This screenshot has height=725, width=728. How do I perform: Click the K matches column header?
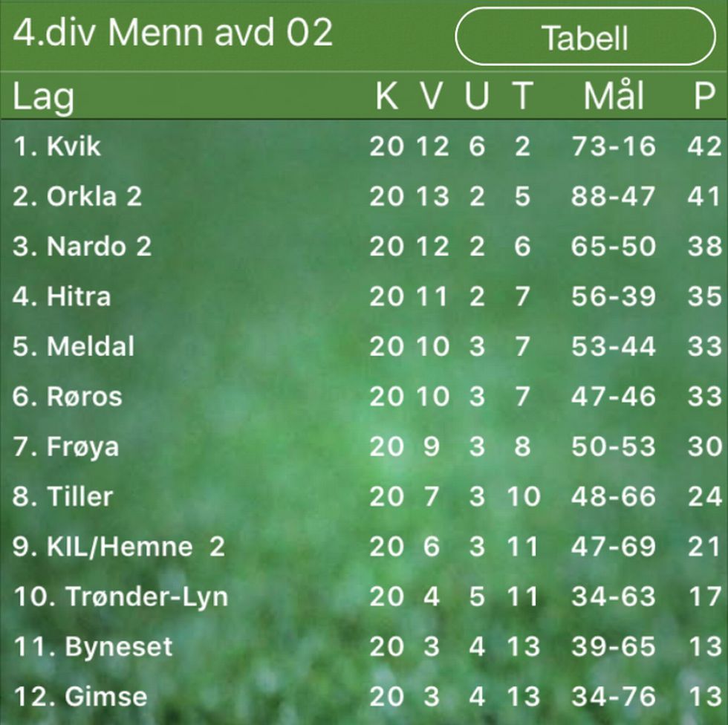[386, 96]
